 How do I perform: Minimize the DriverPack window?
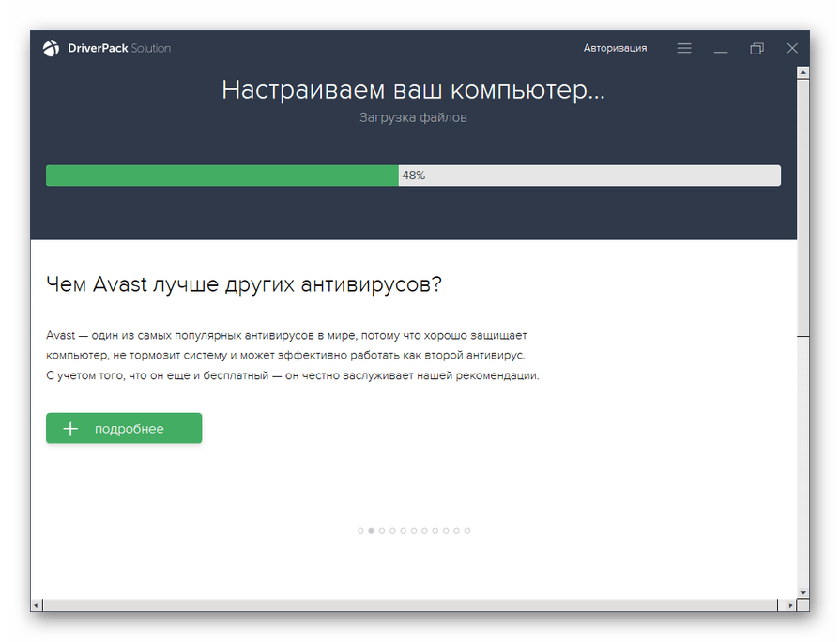[720, 48]
